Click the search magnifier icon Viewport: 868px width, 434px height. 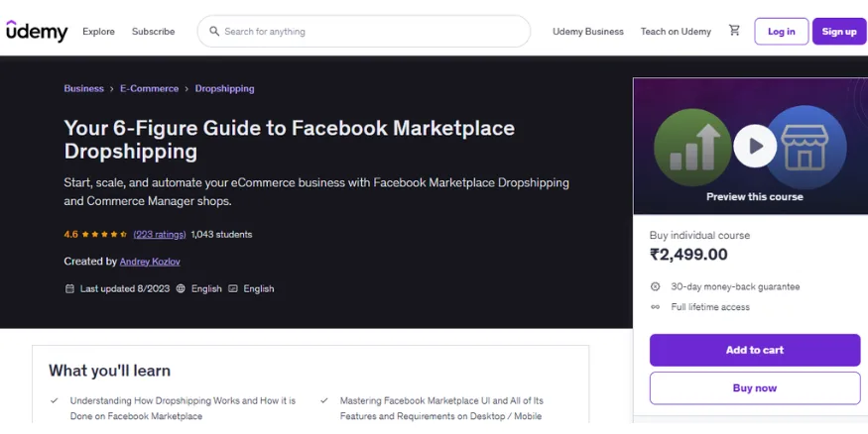(214, 31)
